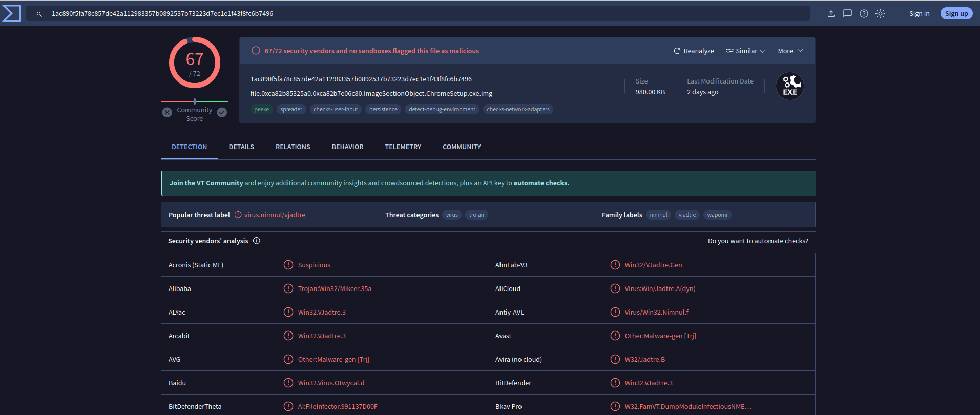980x415 pixels.
Task: Open the notifications chat icon
Action: (x=847, y=14)
